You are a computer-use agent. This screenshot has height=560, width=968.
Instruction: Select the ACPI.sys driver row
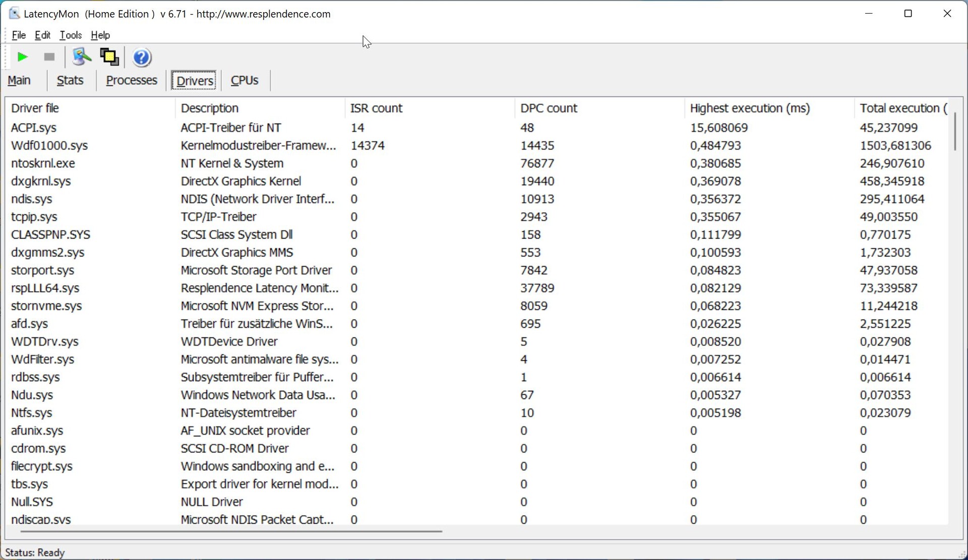(x=34, y=128)
